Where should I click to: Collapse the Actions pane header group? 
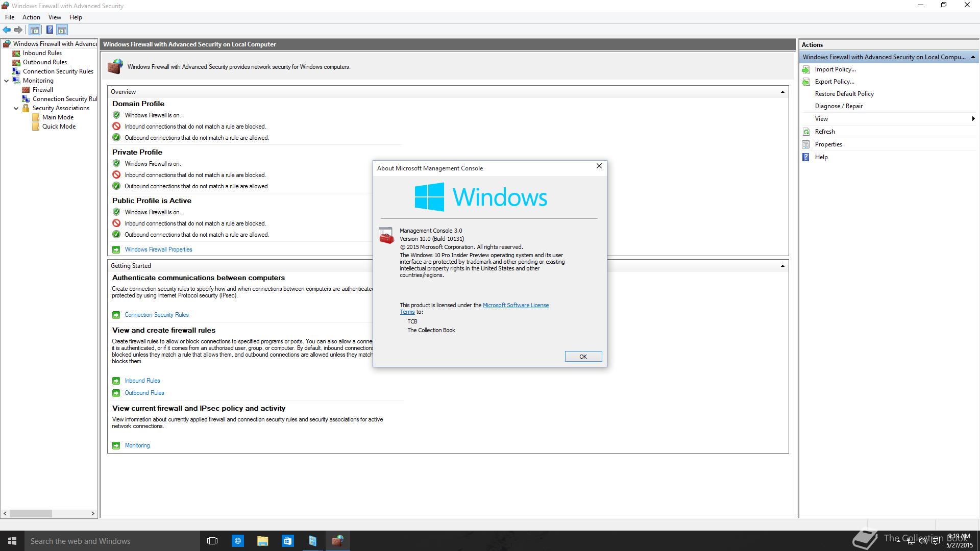(973, 57)
